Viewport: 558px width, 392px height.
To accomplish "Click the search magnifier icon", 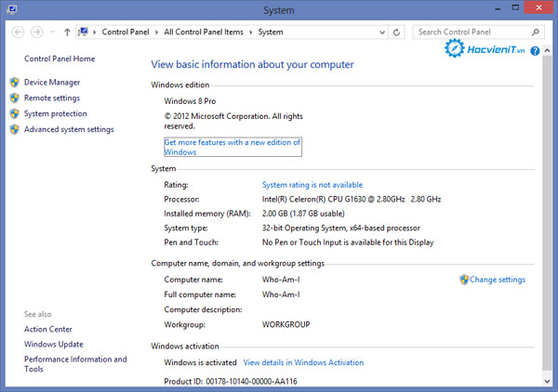I will (x=536, y=33).
